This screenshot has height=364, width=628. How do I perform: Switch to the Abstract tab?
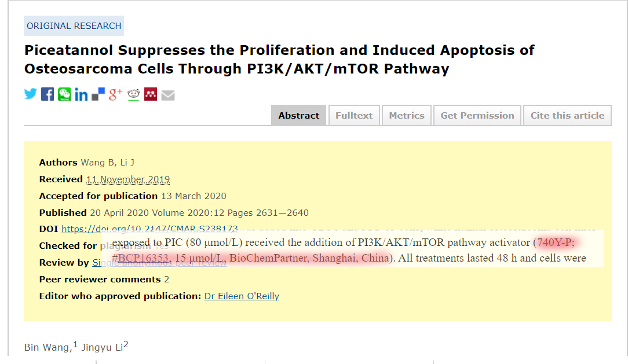click(299, 115)
